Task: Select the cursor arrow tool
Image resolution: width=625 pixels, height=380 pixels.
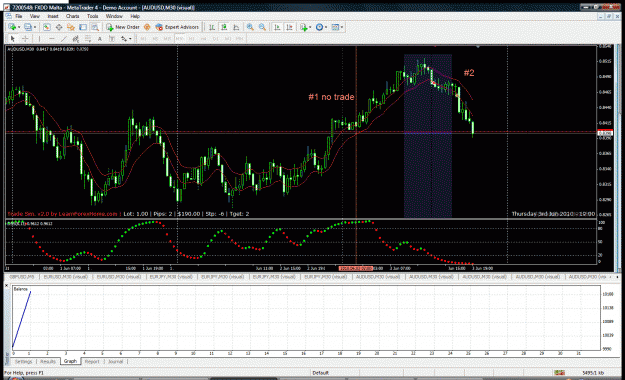Action: coord(13,39)
